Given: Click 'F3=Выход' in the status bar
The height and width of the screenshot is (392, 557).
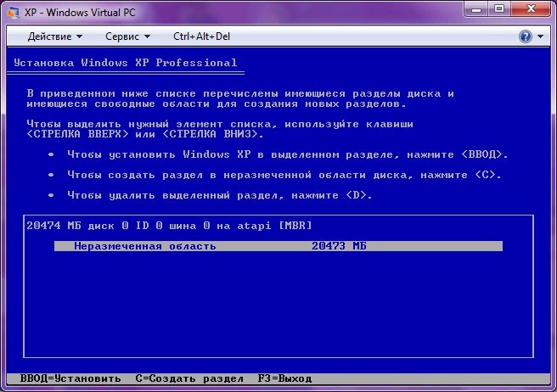Looking at the screenshot, I should (285, 378).
